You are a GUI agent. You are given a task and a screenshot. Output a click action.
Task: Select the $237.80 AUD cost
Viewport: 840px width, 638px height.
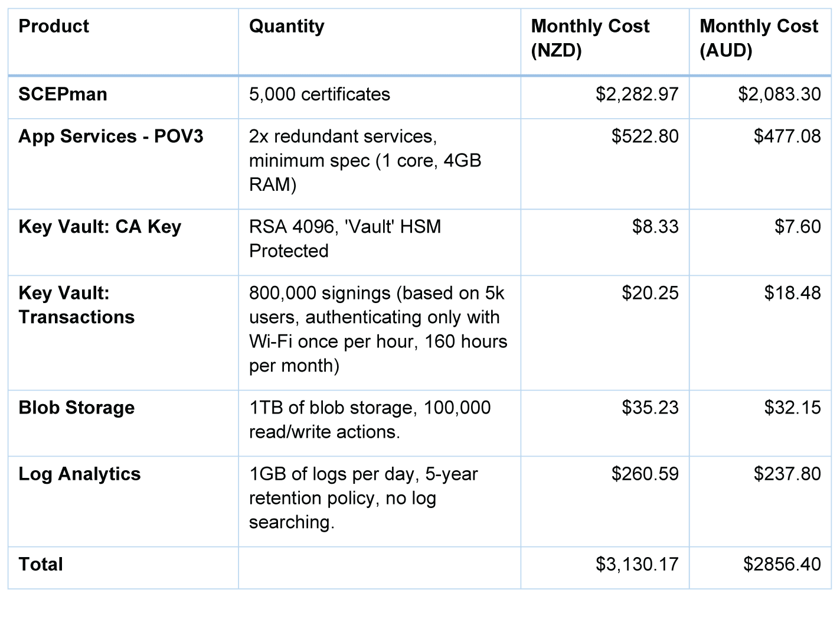(787, 474)
